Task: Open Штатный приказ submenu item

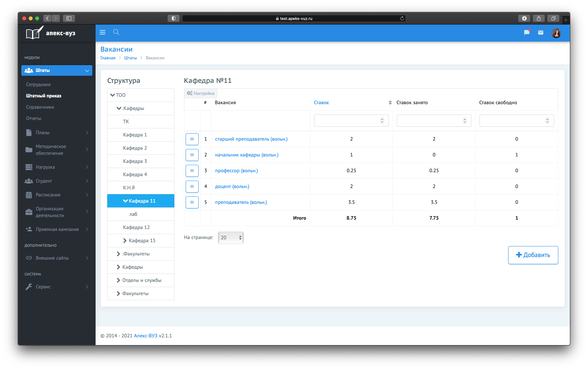Action: point(44,96)
